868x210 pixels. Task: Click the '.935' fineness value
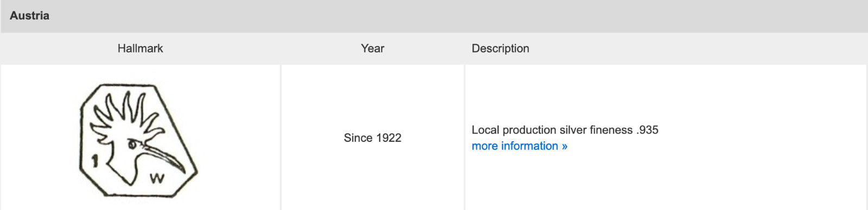click(x=647, y=130)
